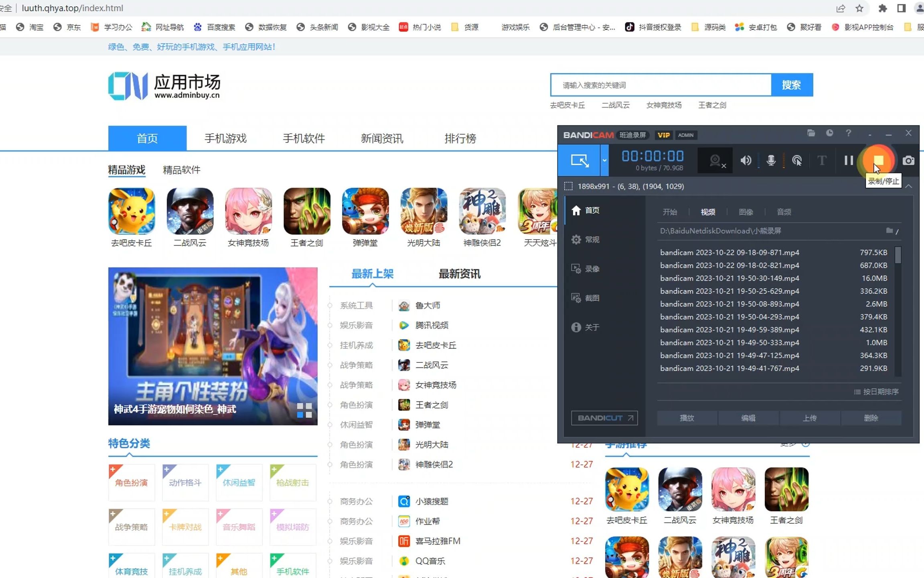
Task: Open recording mode dropdown arrow in Bandicam
Action: [x=604, y=161]
